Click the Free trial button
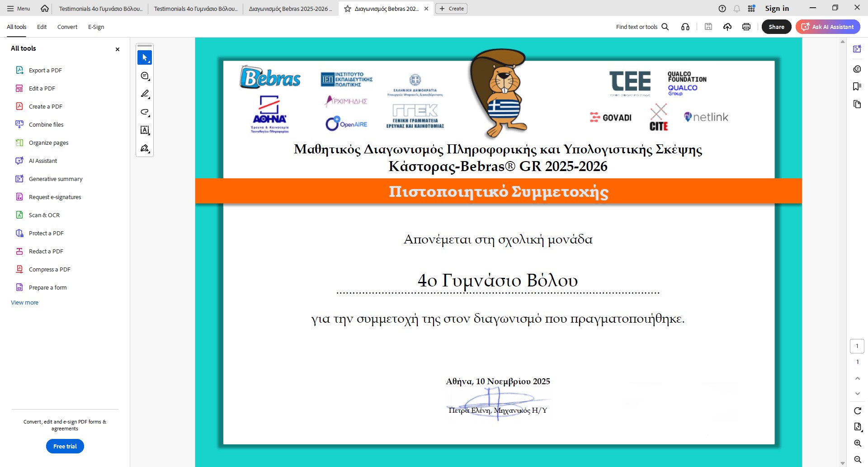868x467 pixels. 65,446
